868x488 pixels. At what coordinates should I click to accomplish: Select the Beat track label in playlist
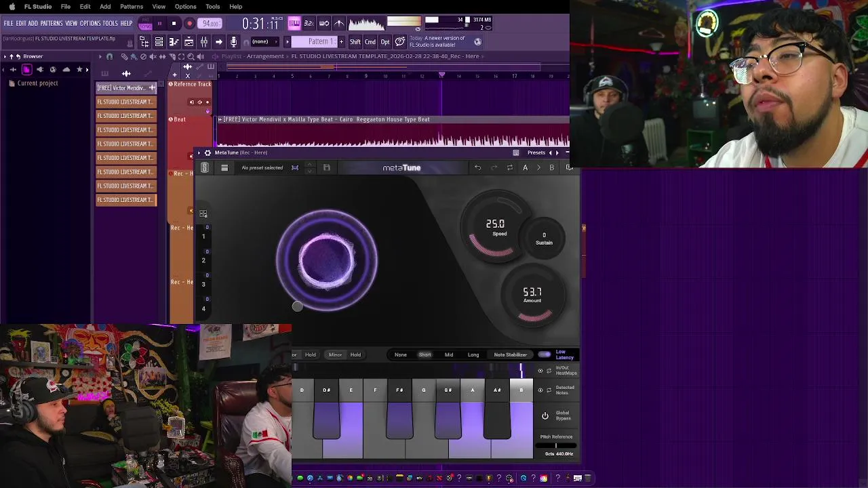179,119
